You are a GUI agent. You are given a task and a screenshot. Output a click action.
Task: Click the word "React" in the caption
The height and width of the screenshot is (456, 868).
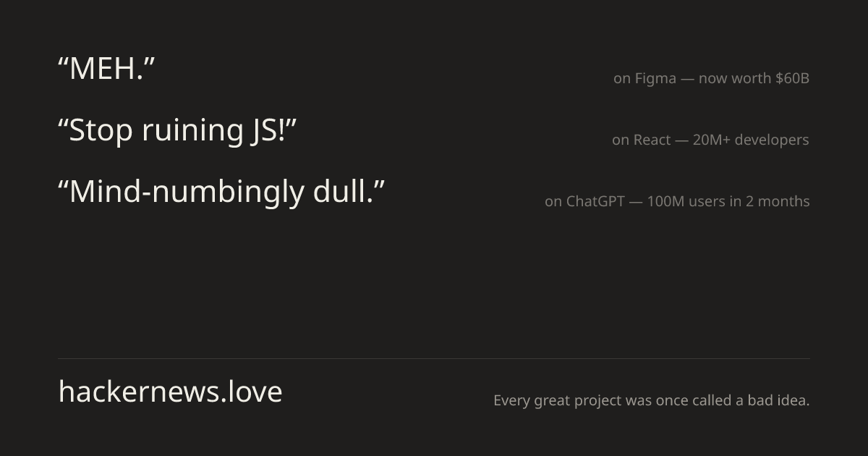652,140
